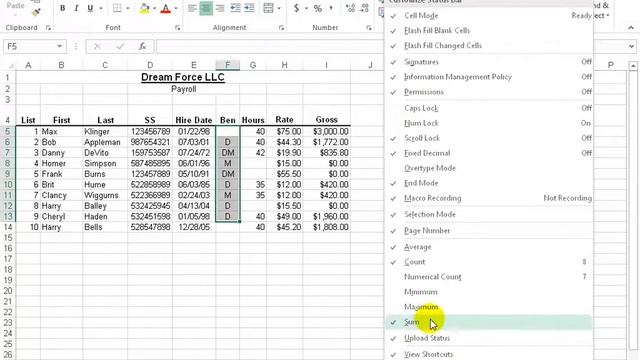Click Merge & Center button

268,8
